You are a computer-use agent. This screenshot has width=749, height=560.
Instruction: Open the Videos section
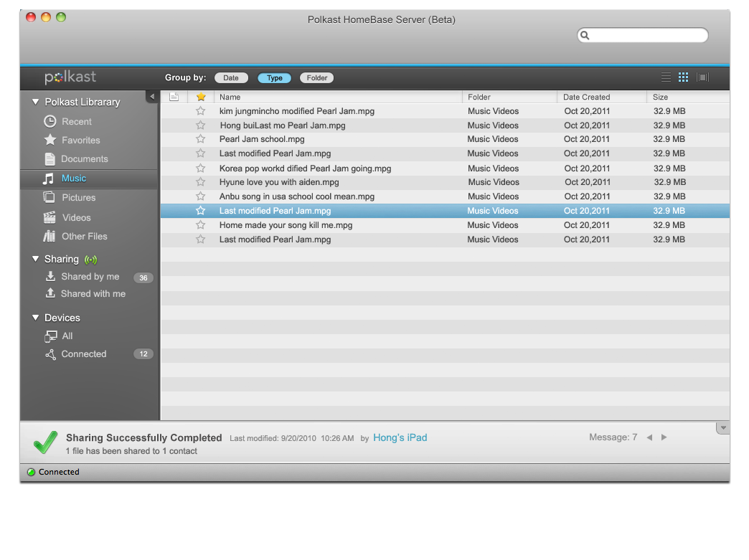click(76, 217)
